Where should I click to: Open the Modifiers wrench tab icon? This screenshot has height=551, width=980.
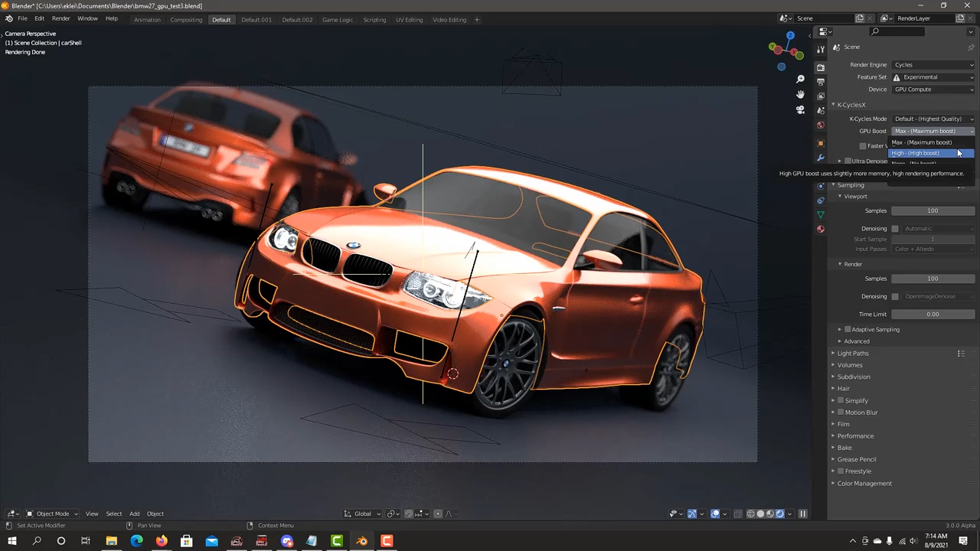pos(821,158)
